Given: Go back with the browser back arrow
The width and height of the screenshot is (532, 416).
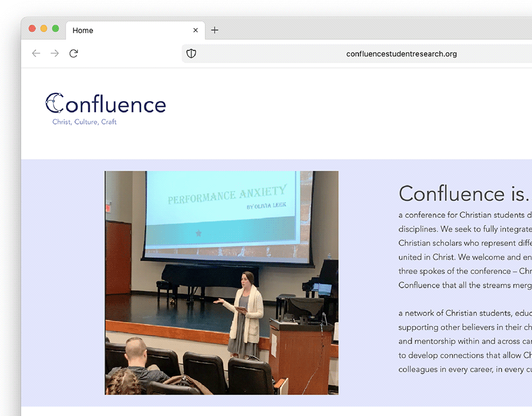Looking at the screenshot, I should pyautogui.click(x=36, y=53).
